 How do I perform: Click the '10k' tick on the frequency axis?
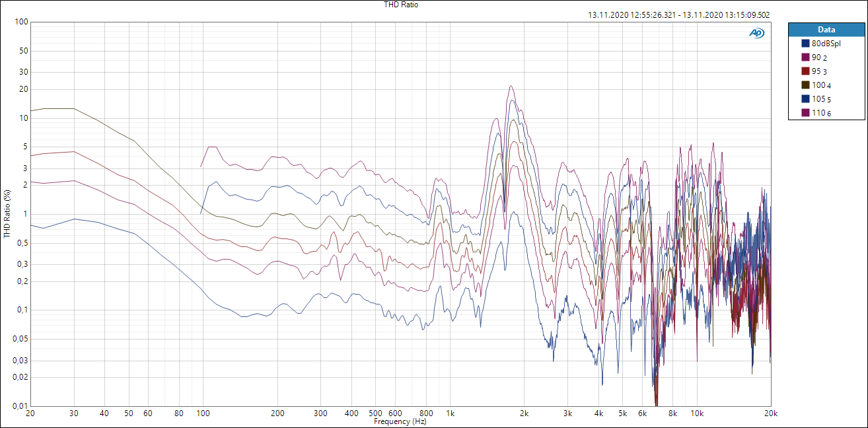pos(696,413)
